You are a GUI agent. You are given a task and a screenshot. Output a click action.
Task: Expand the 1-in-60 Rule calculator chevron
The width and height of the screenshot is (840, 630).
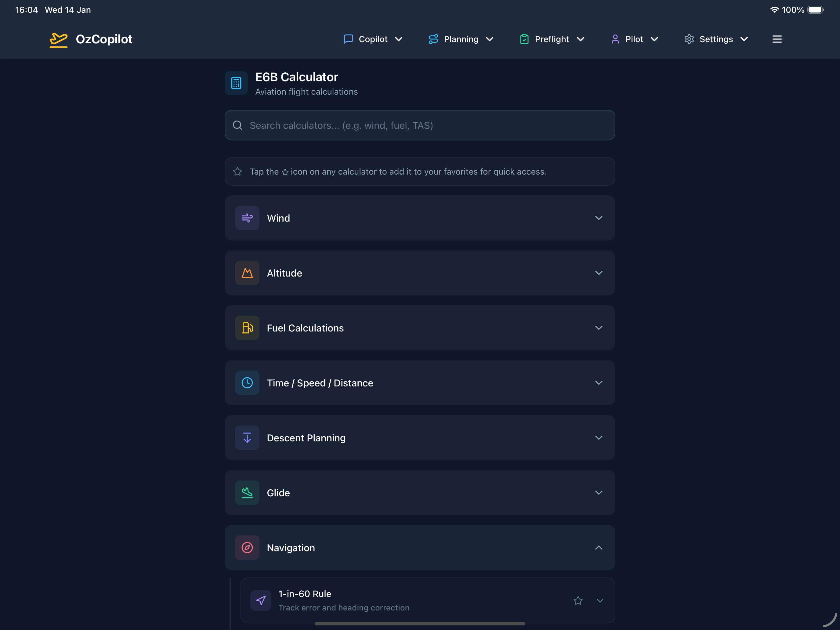coord(599,600)
